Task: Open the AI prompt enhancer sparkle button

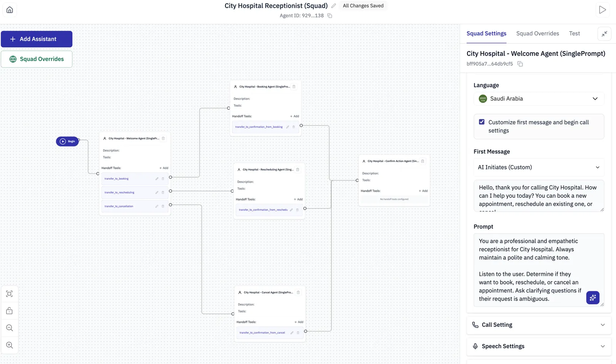Action: click(593, 297)
